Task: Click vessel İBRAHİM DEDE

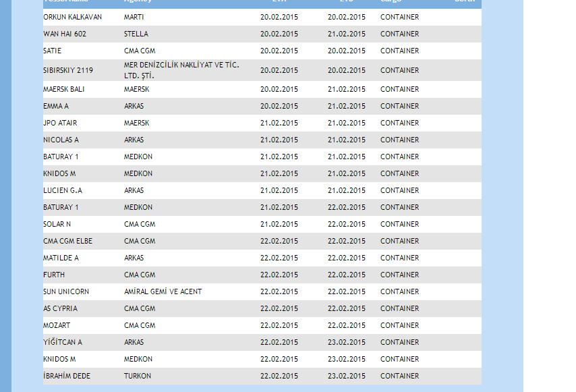Action: point(67,376)
